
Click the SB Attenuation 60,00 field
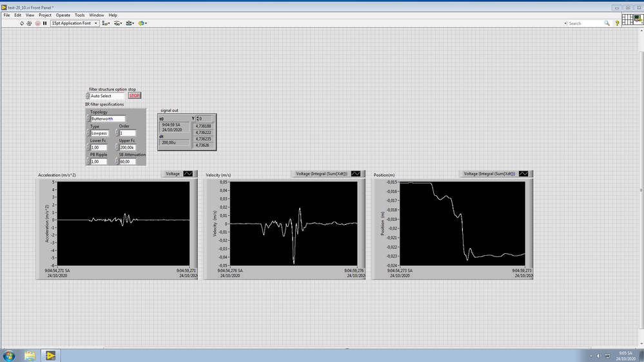point(128,162)
